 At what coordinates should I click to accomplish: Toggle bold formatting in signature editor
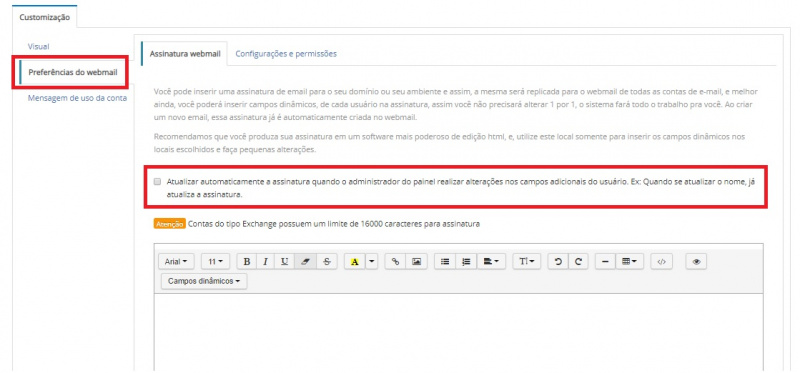pos(247,261)
